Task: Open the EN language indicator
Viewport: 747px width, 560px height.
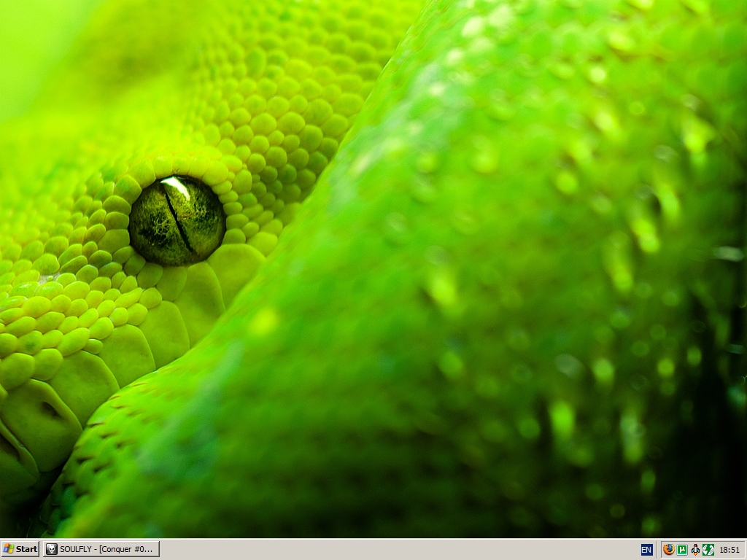Action: [646, 550]
